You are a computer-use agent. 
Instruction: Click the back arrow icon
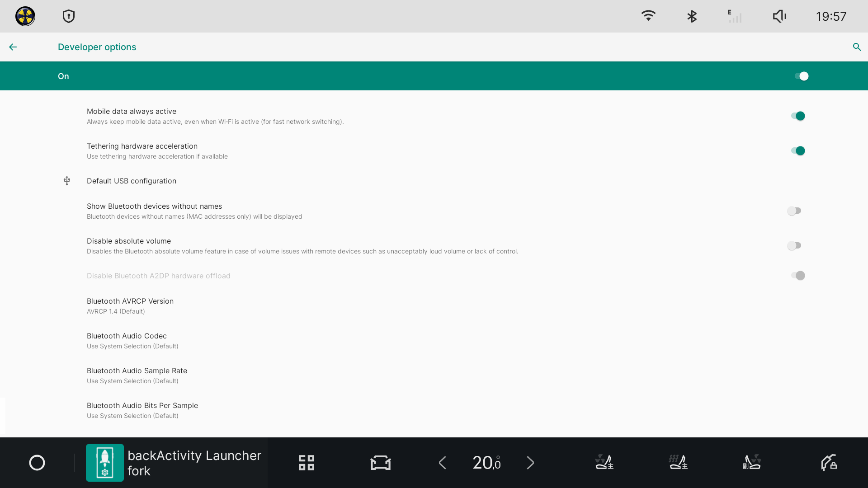pyautogui.click(x=13, y=47)
